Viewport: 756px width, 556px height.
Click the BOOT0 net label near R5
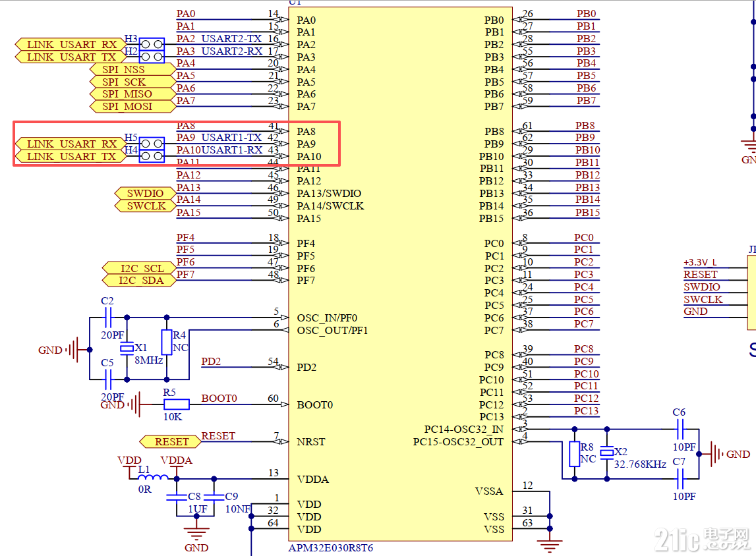pyautogui.click(x=219, y=399)
